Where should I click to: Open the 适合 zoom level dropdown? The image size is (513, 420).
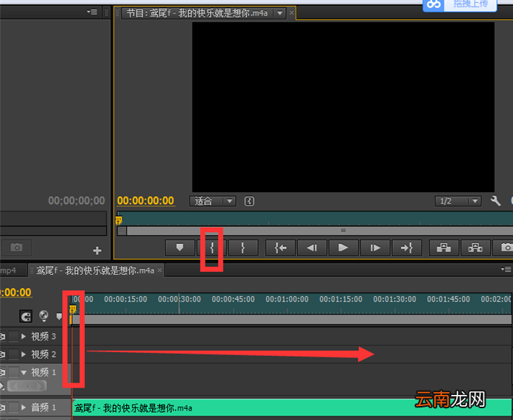(x=213, y=201)
